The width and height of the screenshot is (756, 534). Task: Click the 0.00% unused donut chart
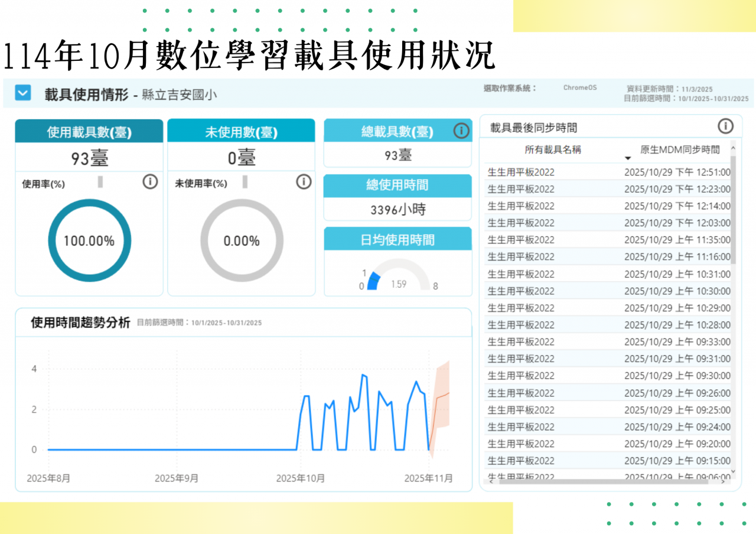[242, 241]
